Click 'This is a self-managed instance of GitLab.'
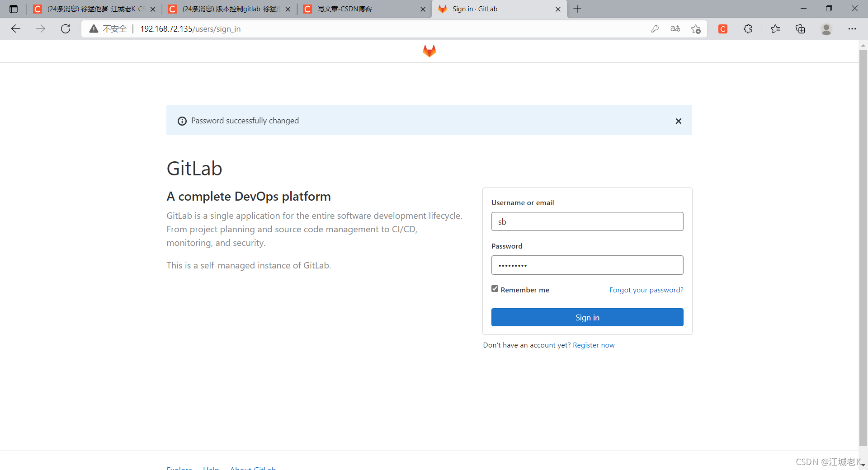The image size is (868, 470). pyautogui.click(x=249, y=265)
